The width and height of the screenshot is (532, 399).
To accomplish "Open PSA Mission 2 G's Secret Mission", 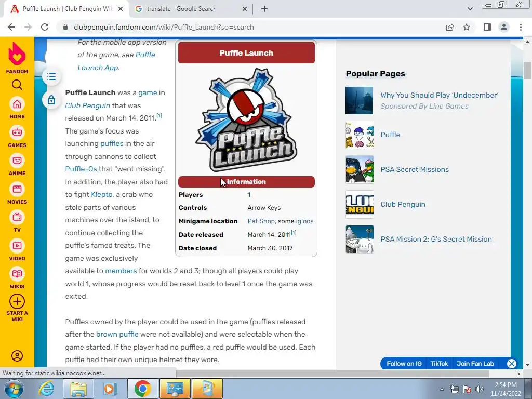I will (x=436, y=239).
